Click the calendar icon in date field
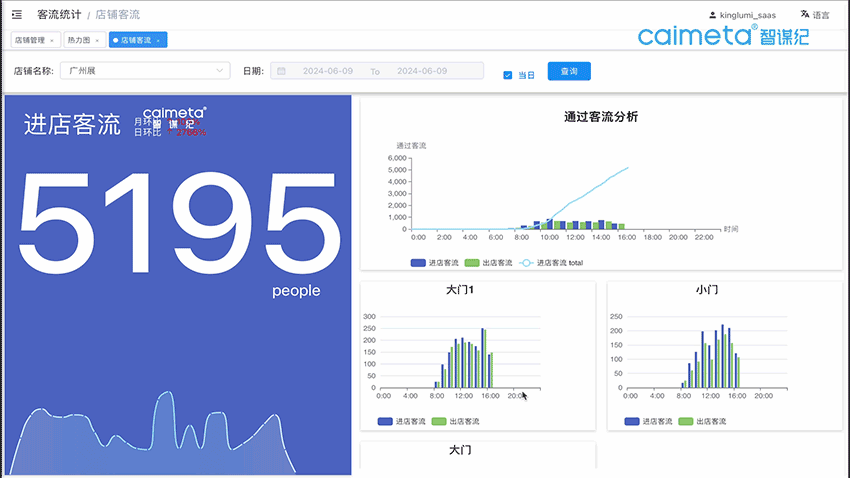The image size is (850, 478). pos(282,71)
